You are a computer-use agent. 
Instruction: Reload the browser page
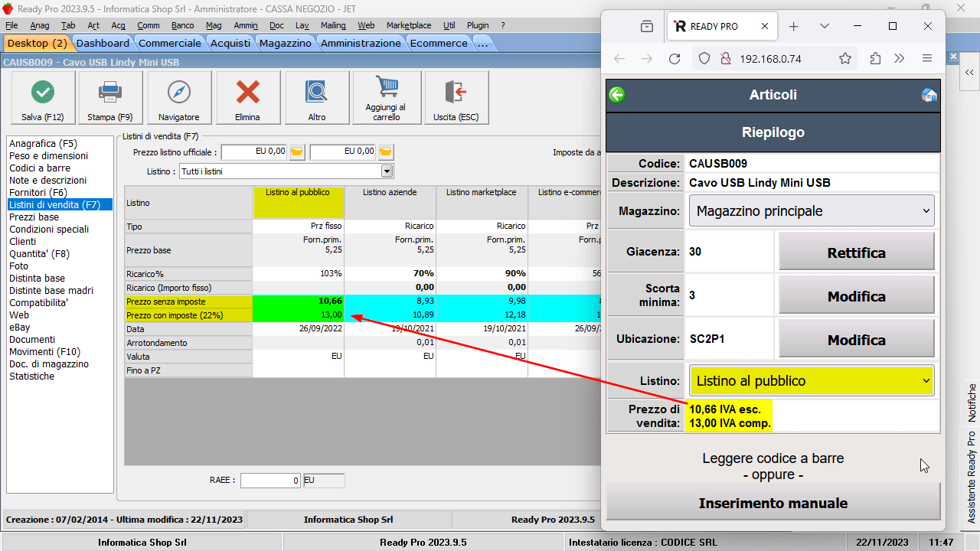tap(675, 59)
